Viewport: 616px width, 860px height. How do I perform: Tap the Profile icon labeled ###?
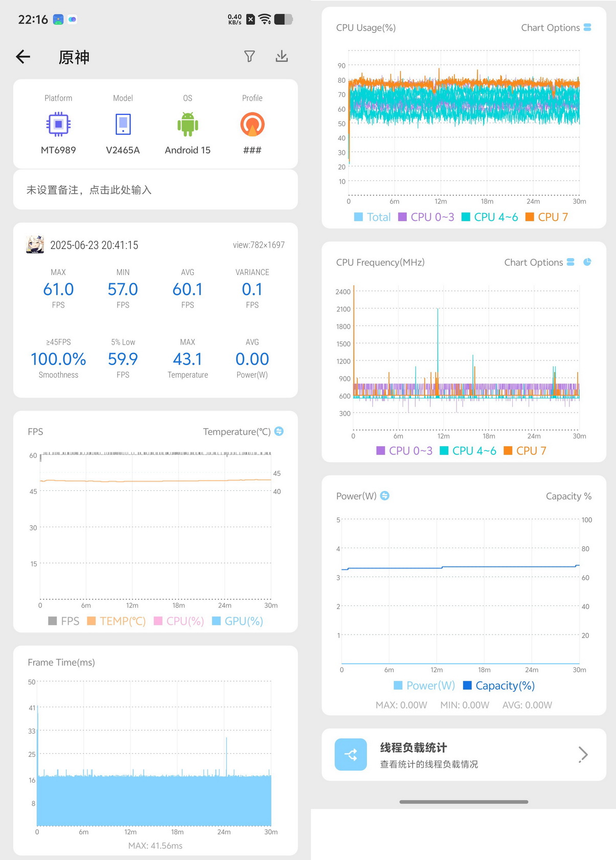point(252,124)
